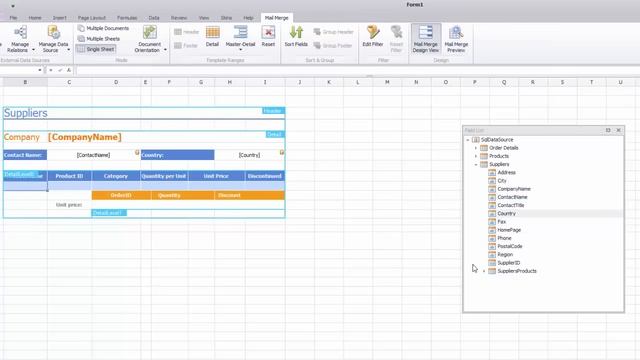
Task: Collapse the Suppliers table node
Action: click(476, 164)
